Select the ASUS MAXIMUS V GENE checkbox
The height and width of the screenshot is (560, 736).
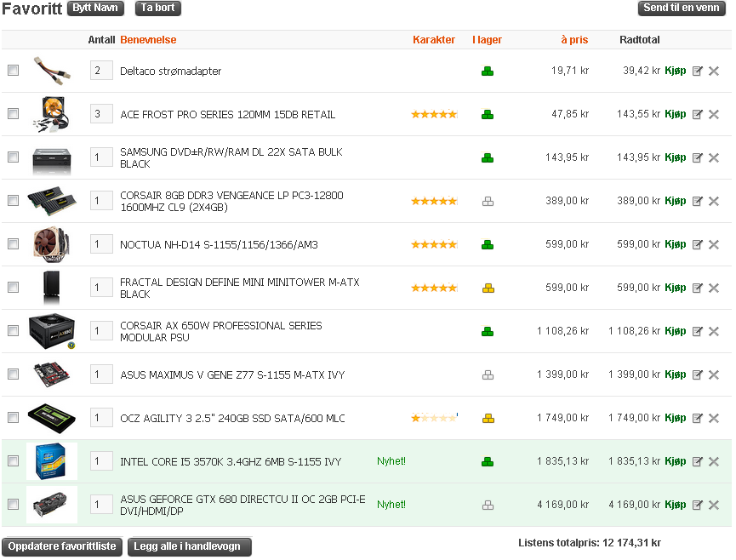click(13, 374)
